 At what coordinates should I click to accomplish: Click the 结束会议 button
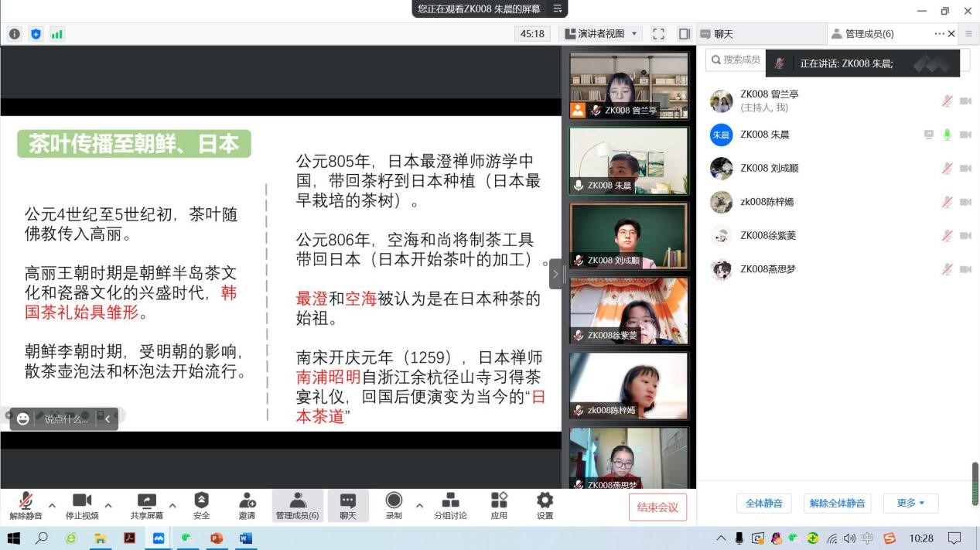(657, 507)
